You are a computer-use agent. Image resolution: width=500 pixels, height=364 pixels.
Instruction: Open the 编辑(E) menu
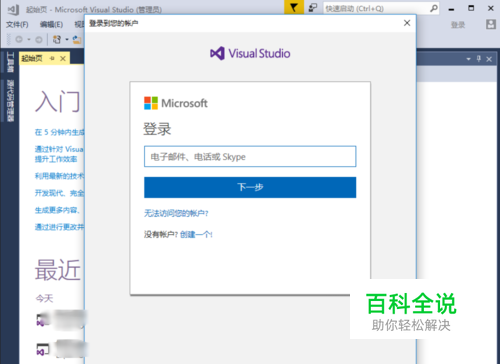pyautogui.click(x=51, y=24)
